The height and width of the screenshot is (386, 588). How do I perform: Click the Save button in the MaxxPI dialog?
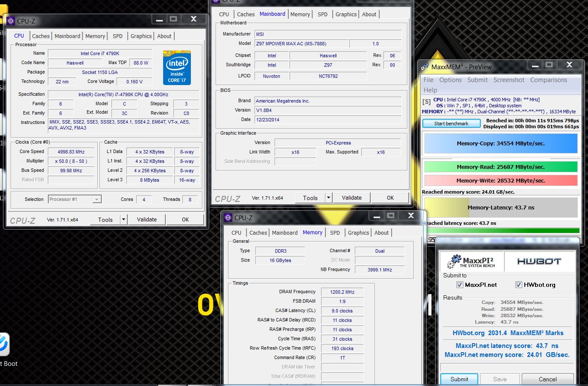500,379
